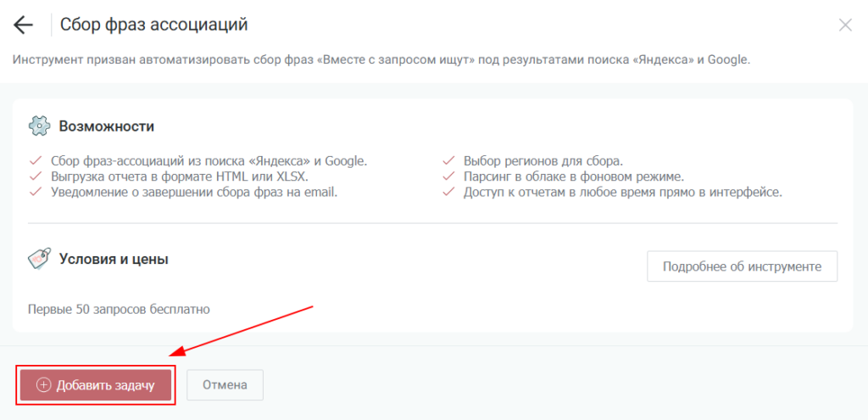Click the tool description line under the title

click(381, 60)
